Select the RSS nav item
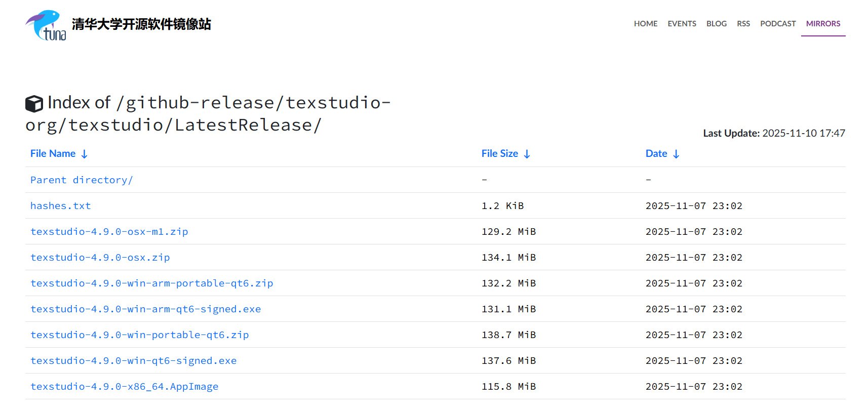 (743, 24)
